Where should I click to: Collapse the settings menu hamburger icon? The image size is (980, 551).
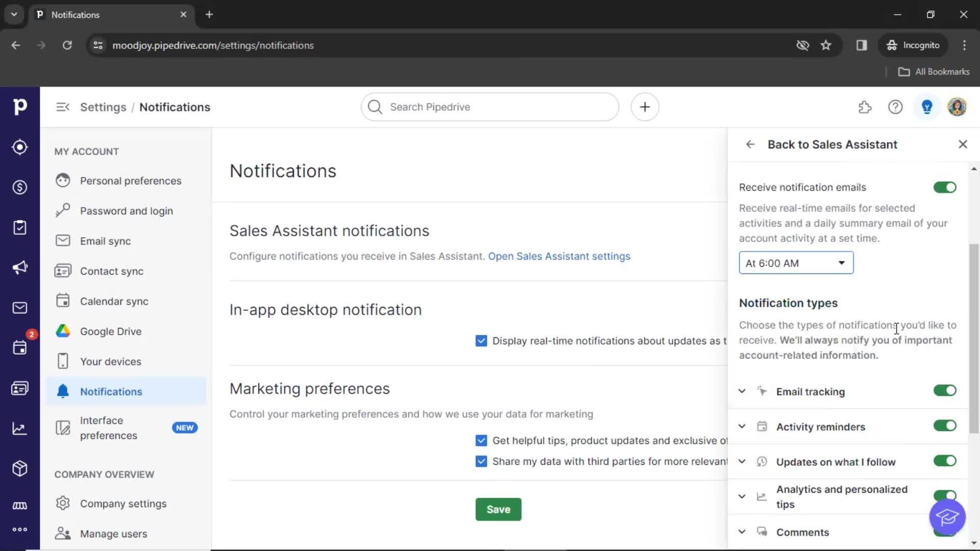pyautogui.click(x=63, y=107)
